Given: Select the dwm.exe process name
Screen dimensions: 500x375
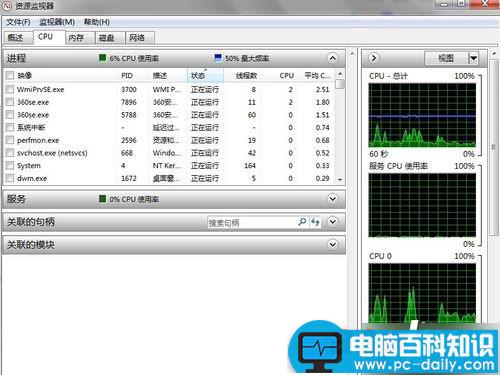Looking at the screenshot, I should (x=32, y=178).
